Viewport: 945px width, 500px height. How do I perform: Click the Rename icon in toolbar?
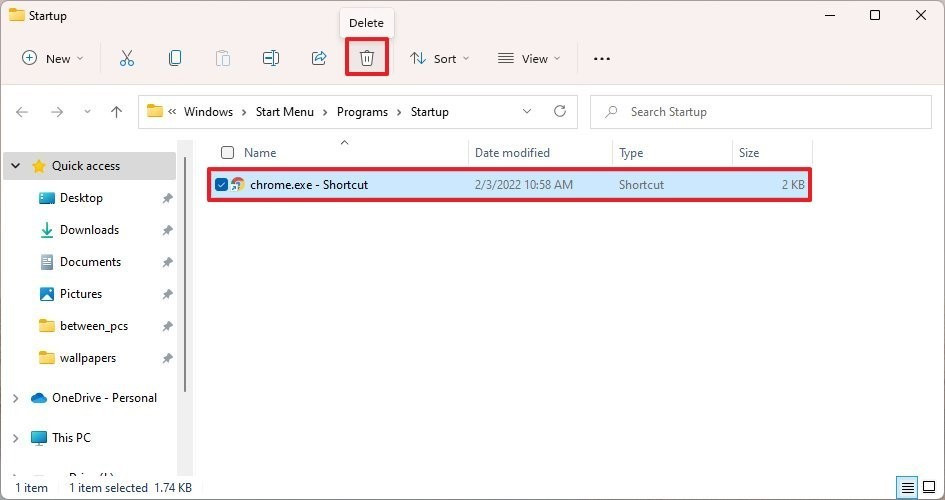coord(271,58)
